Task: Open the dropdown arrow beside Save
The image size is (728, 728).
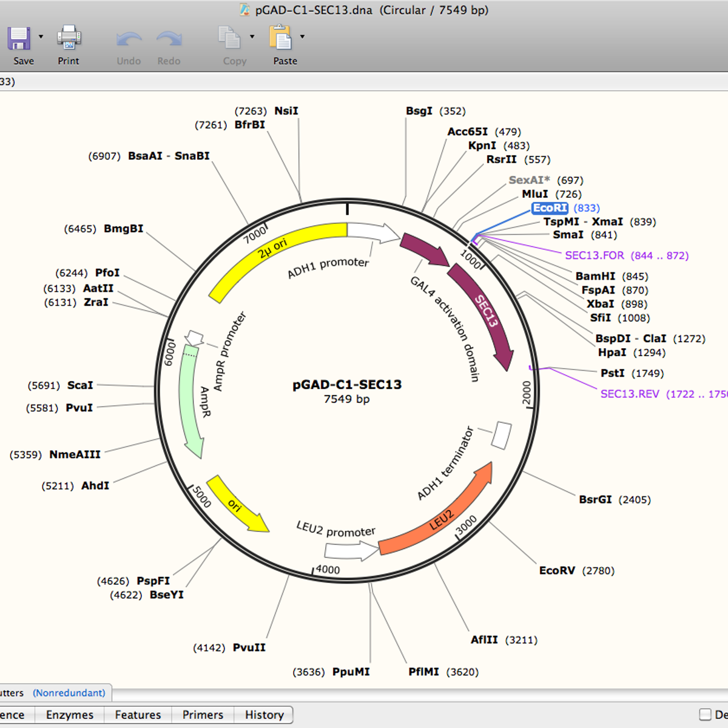Action: (x=41, y=37)
